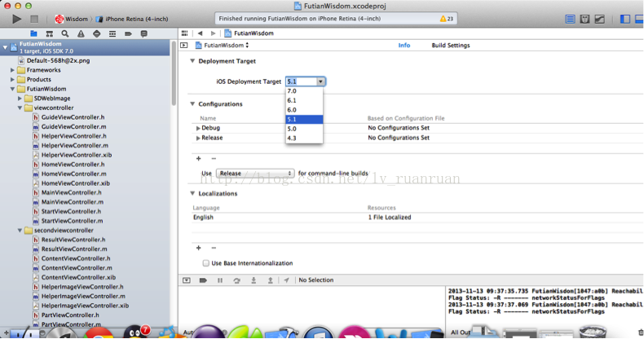Select 6.1 in the deployment target list
644x339 pixels.
[304, 100]
